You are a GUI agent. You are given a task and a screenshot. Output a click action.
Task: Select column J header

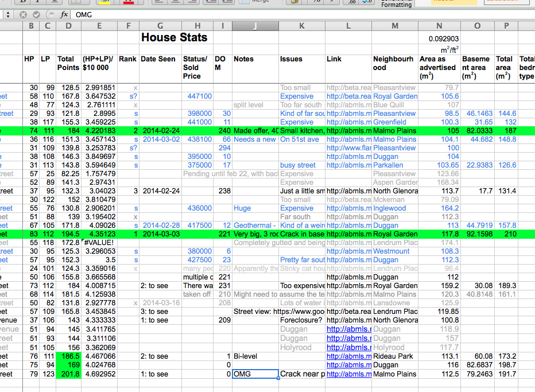[255, 26]
